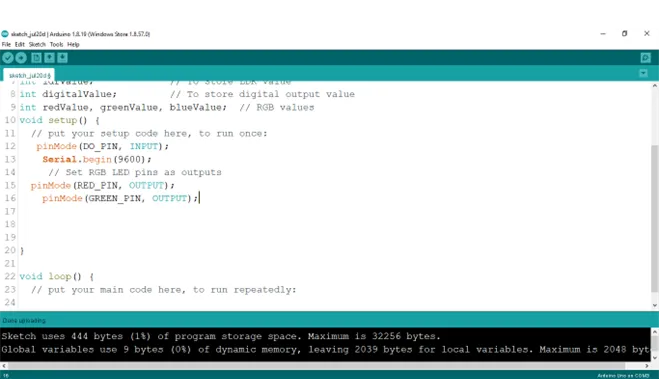659x379 pixels.
Task: Click 'Arduino Uno on COM3' status bar text
Action: point(623,376)
